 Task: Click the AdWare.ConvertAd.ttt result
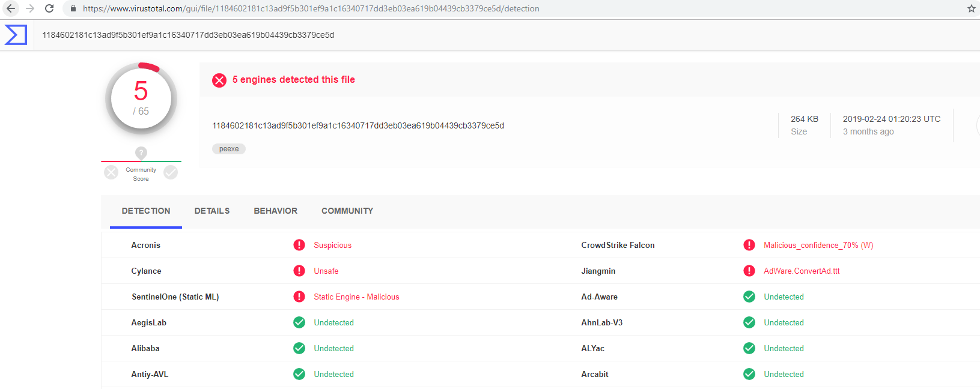coord(802,271)
